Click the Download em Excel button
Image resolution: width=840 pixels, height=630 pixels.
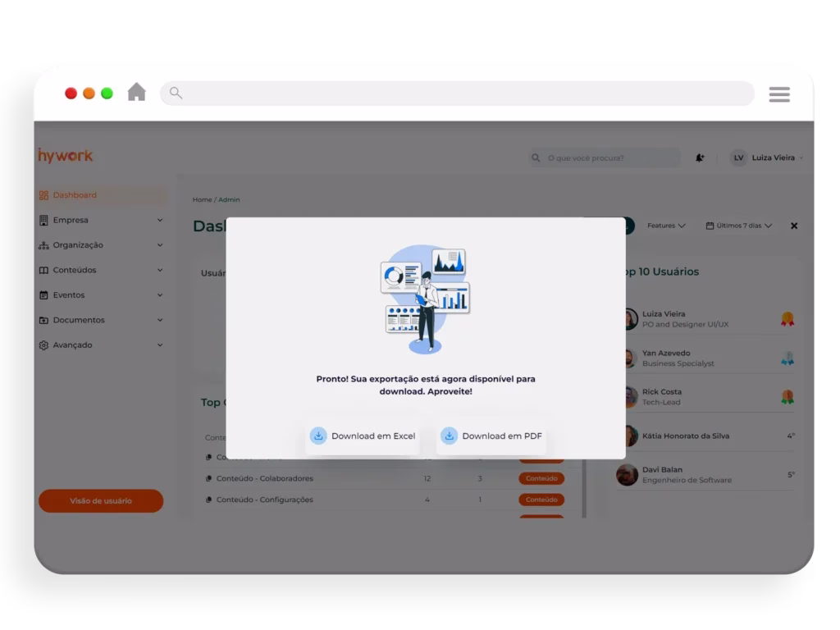[363, 436]
